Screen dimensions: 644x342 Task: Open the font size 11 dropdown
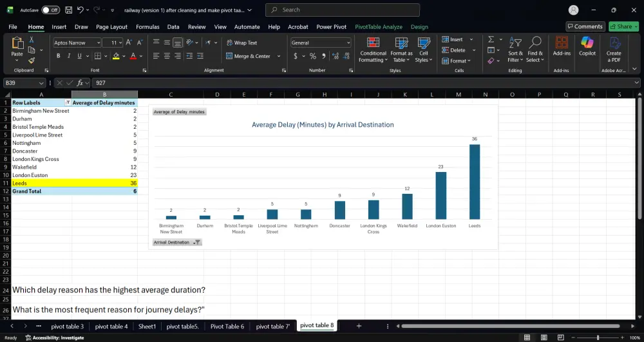pos(120,43)
